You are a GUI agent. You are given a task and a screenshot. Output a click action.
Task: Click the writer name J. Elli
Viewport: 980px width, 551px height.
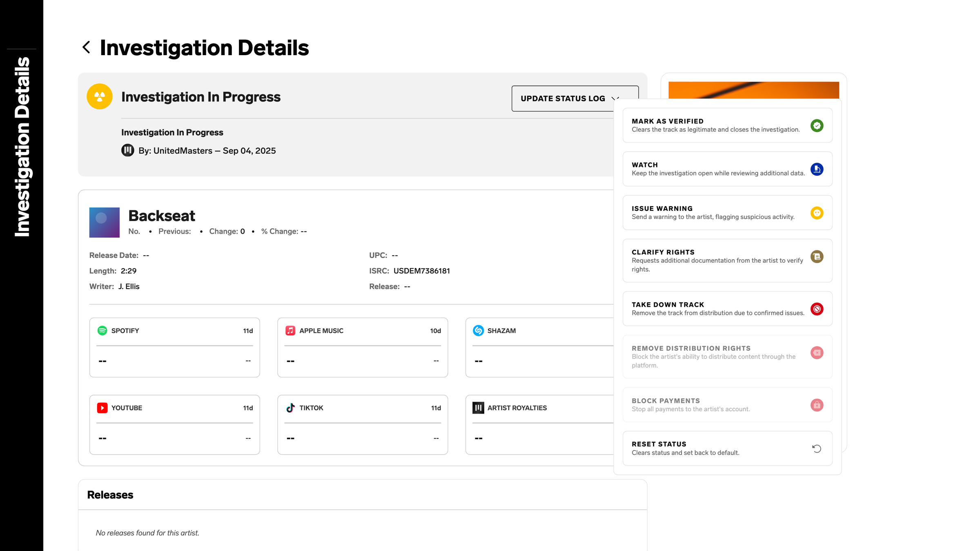click(129, 286)
